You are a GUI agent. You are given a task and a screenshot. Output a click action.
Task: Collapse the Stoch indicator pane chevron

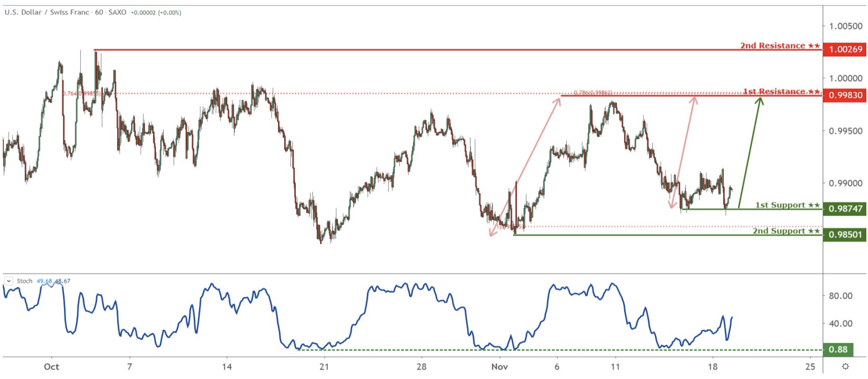pyautogui.click(x=8, y=281)
